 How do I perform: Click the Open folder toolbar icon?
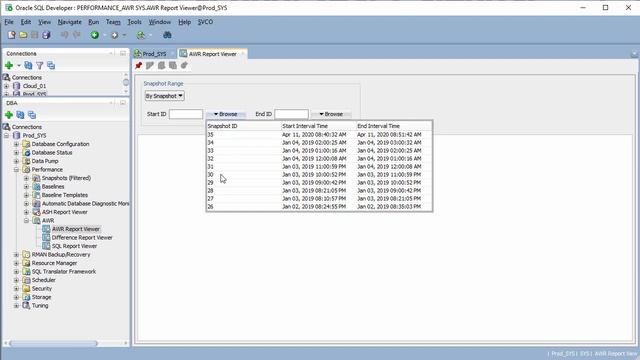[x=23, y=35]
